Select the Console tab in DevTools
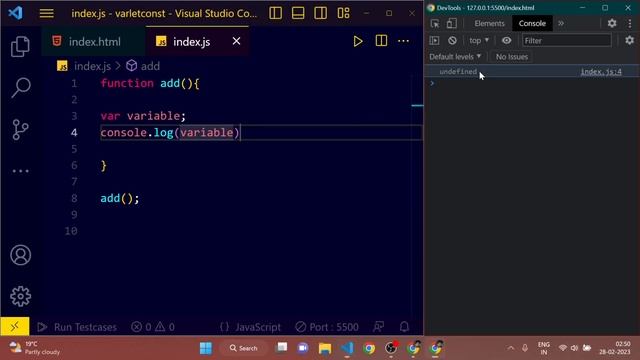 click(532, 24)
